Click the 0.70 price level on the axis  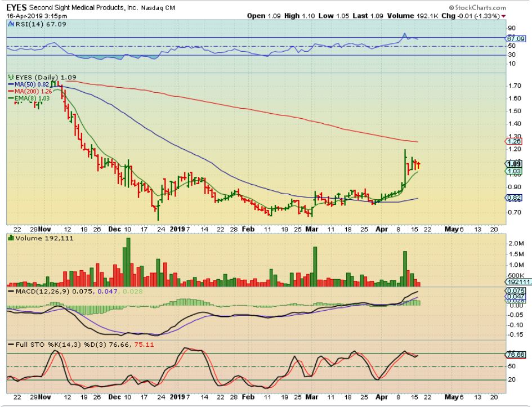point(515,213)
